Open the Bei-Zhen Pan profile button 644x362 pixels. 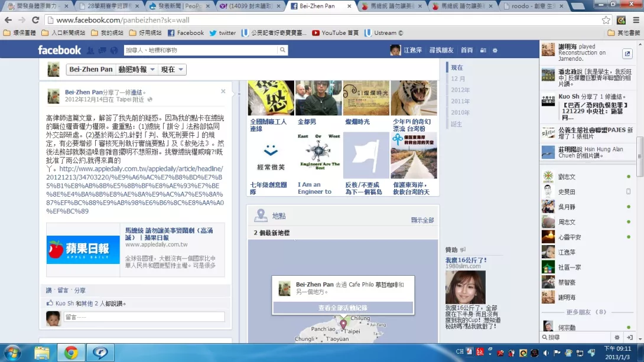click(91, 69)
